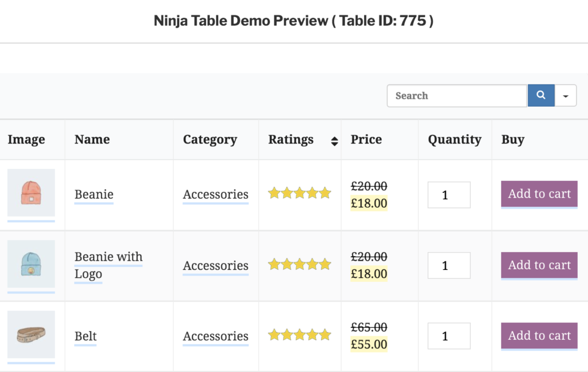Open Accessories category in Beanie row
The width and height of the screenshot is (588, 372).
[x=215, y=195]
